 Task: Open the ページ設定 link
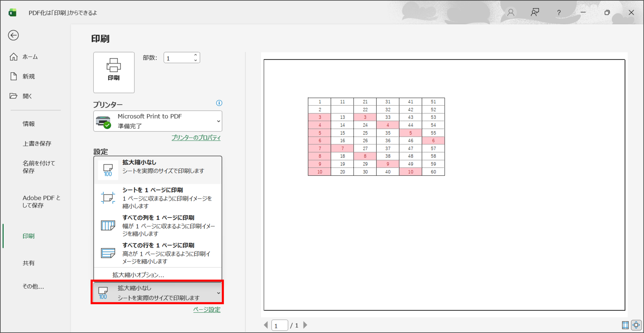pyautogui.click(x=207, y=309)
